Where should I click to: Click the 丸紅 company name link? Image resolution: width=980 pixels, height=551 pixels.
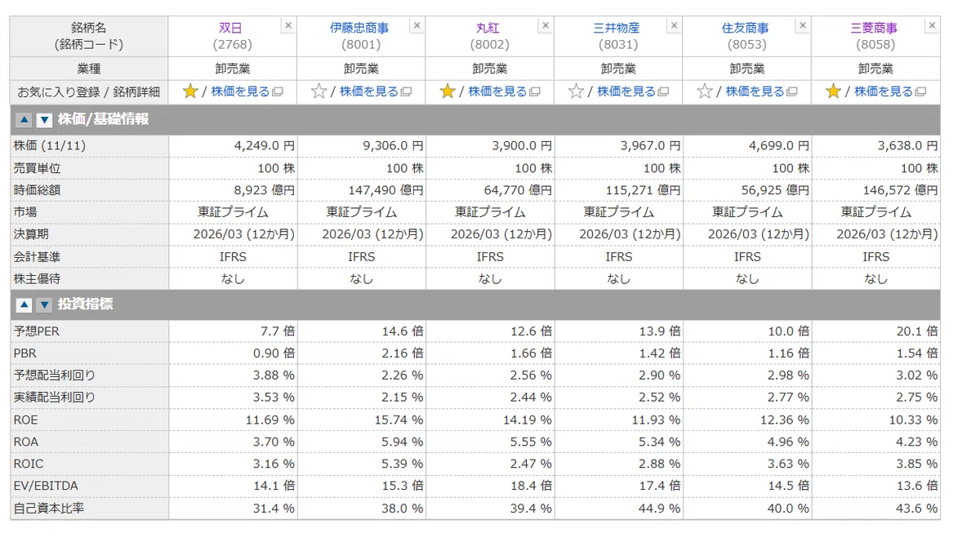489,29
